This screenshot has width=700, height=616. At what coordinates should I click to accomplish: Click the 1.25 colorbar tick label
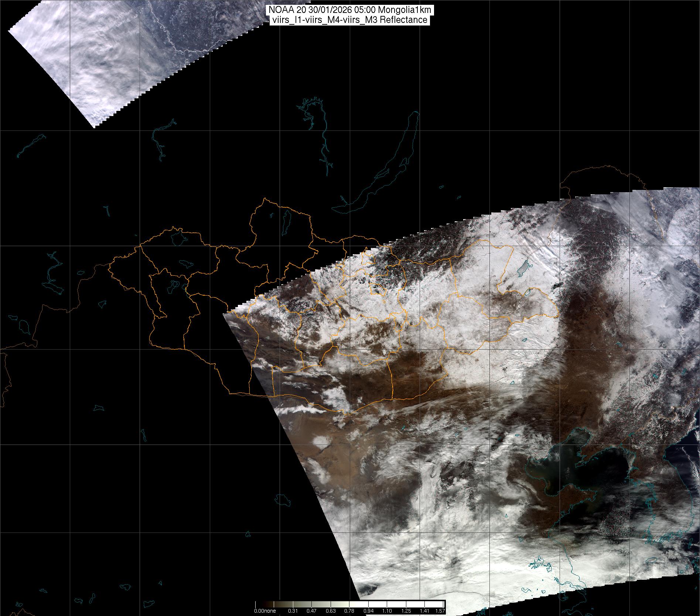[406, 611]
